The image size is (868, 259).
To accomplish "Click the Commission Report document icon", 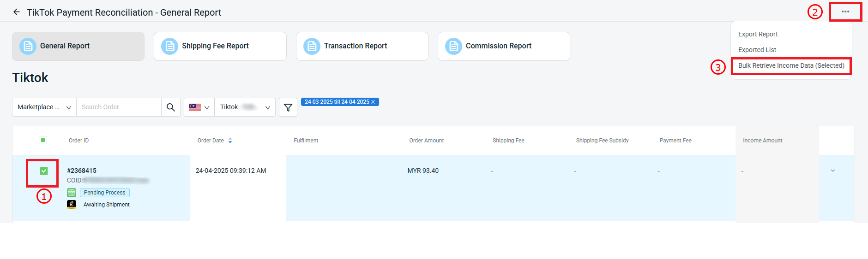I will pos(453,46).
